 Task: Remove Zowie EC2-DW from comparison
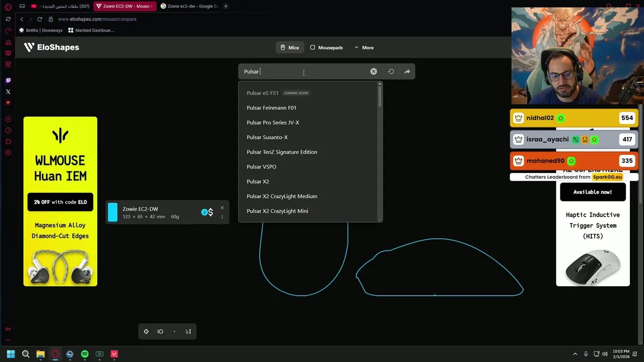[222, 208]
